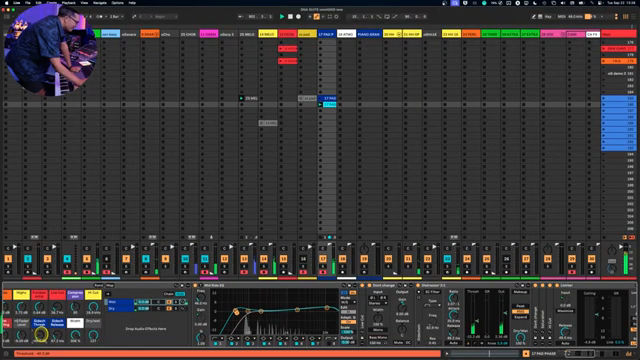This screenshot has width=640, height=360.
Task: Toggle track activator 23
Action: tap(447, 259)
